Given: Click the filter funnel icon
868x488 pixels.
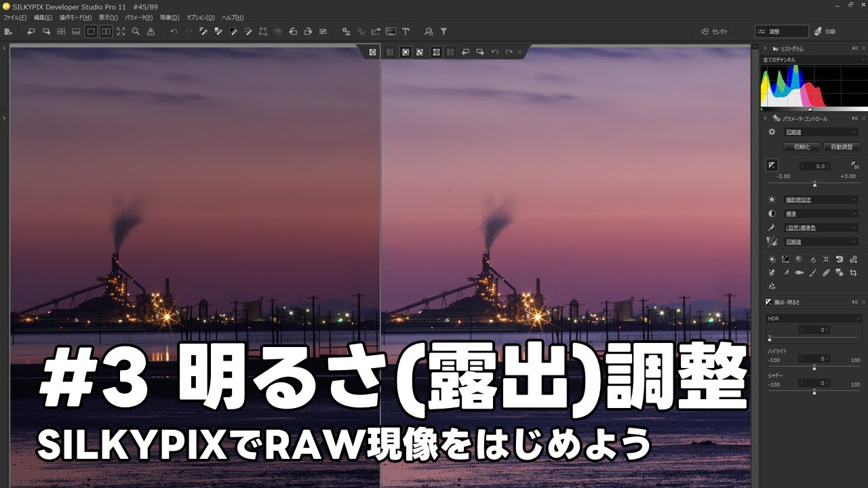Looking at the screenshot, I should coord(443,31).
